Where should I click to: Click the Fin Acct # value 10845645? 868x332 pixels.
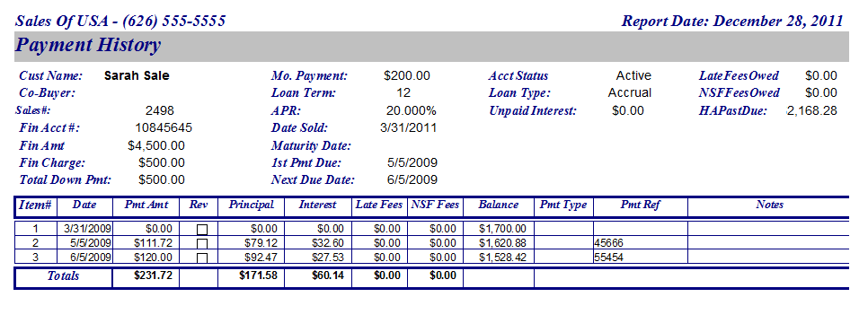point(164,128)
